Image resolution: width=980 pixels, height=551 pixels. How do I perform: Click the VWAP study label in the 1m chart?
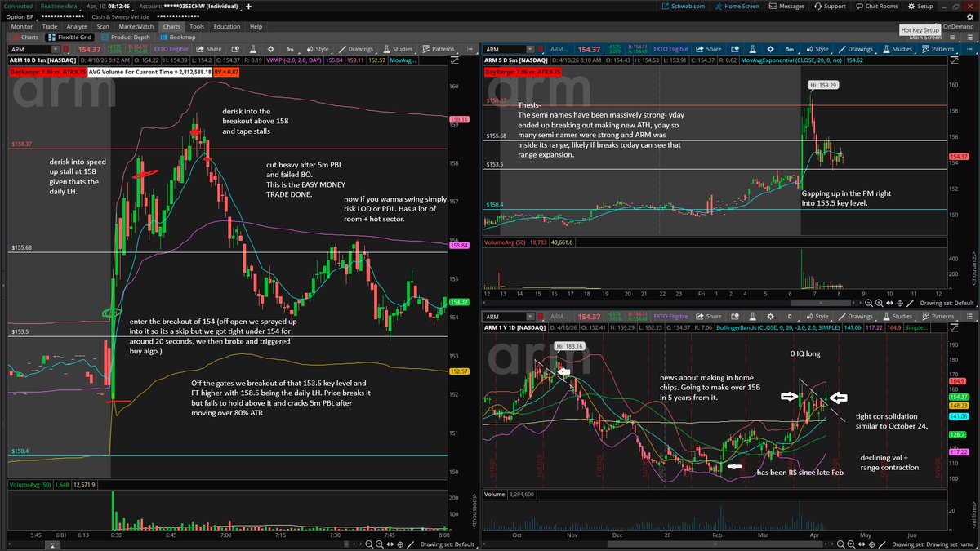[295, 60]
